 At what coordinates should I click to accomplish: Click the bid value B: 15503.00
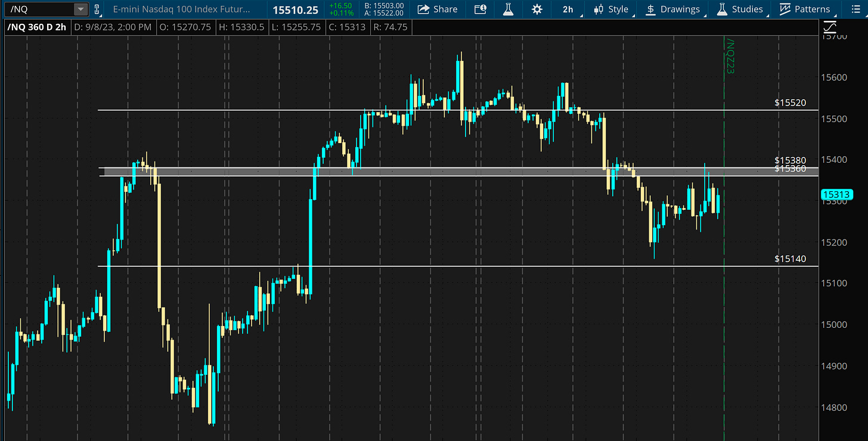pyautogui.click(x=384, y=5)
